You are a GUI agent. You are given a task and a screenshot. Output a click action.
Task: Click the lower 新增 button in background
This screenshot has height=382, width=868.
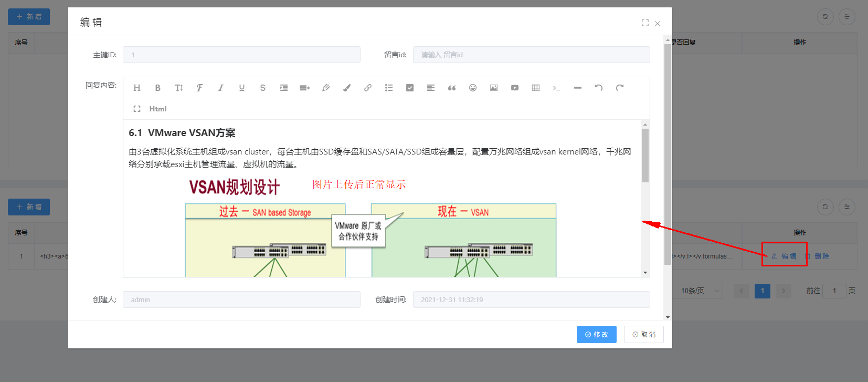tap(29, 207)
